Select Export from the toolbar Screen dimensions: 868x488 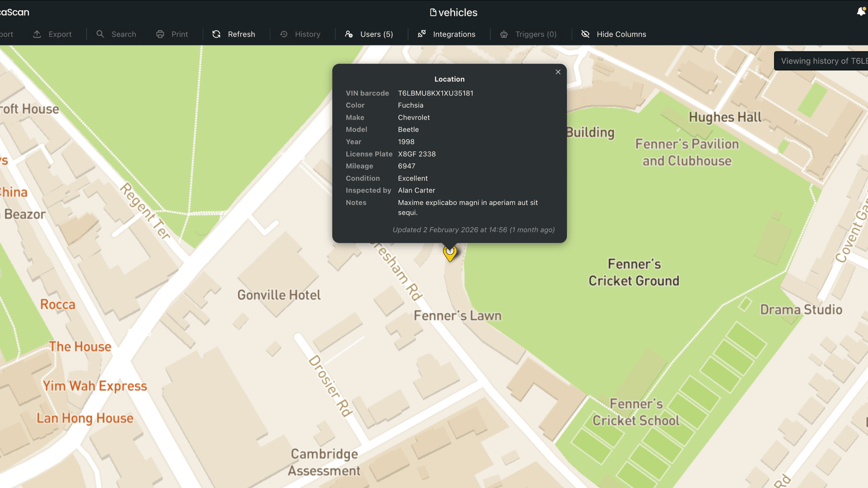[x=61, y=34]
